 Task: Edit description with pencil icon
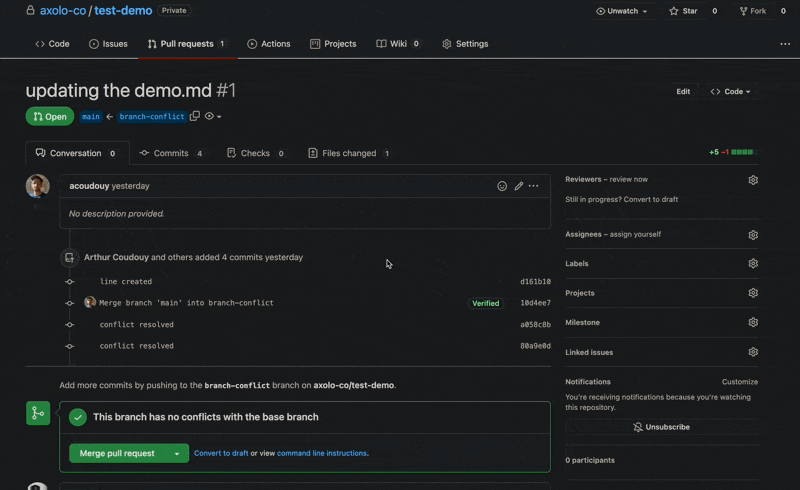(518, 186)
